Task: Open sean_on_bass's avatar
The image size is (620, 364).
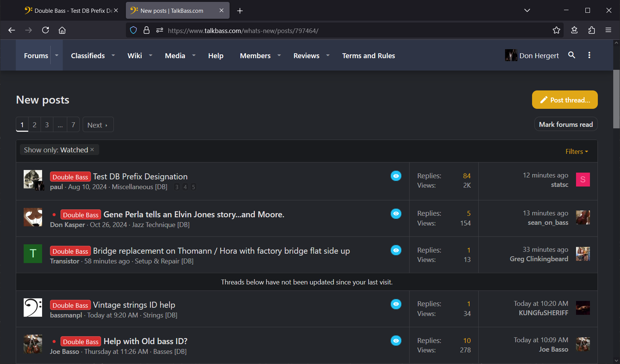Action: 583,218
